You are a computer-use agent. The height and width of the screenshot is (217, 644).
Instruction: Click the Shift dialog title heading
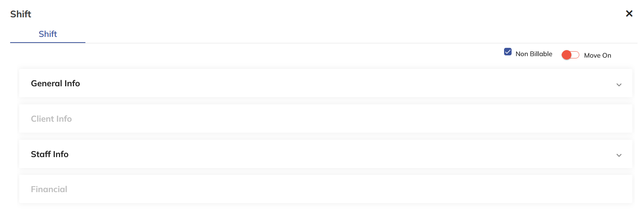click(21, 14)
